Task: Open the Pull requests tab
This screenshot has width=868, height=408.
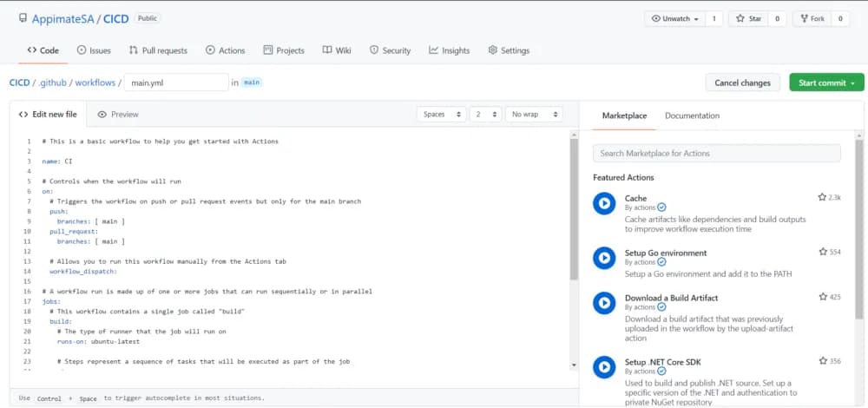Action: click(158, 50)
